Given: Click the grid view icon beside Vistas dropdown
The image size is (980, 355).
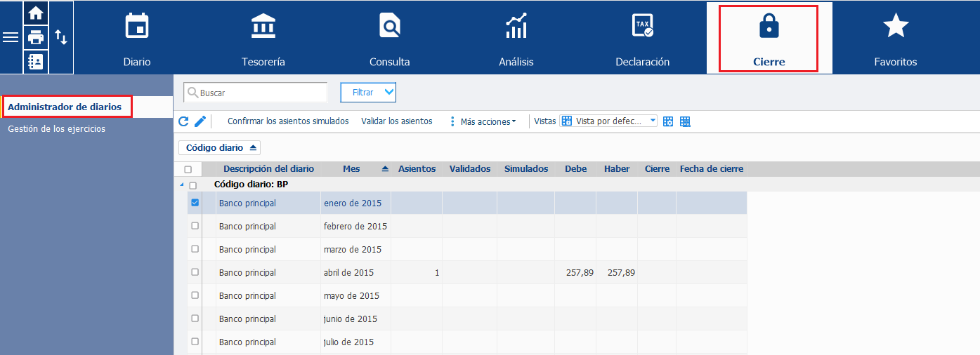Looking at the screenshot, I should click(x=668, y=121).
